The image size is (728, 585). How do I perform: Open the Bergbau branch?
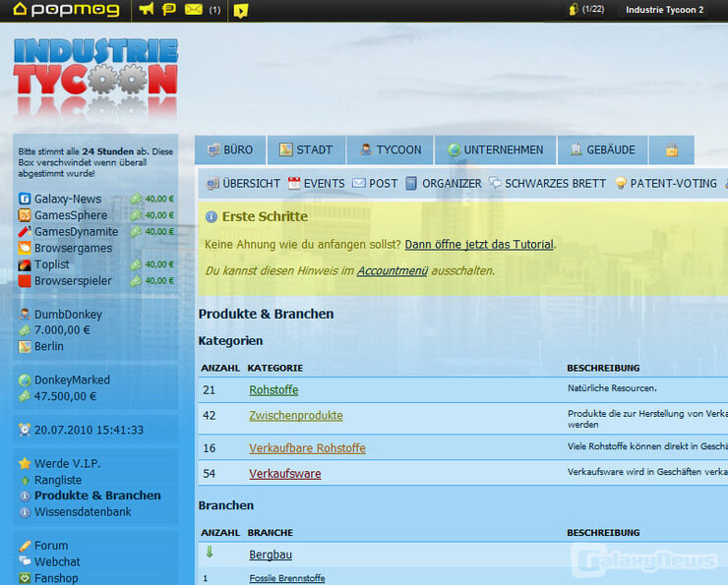click(x=271, y=555)
